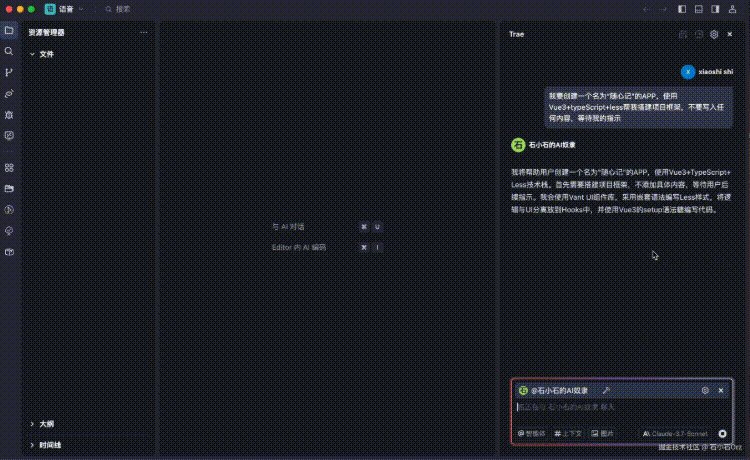The width and height of the screenshot is (750, 460).
Task: Click the chat message input field
Action: point(622,407)
